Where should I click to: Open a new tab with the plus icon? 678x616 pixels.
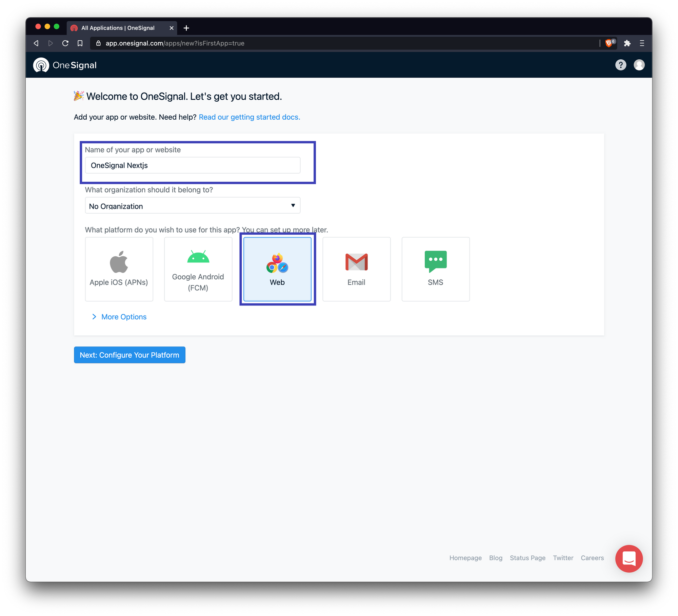pos(186,28)
